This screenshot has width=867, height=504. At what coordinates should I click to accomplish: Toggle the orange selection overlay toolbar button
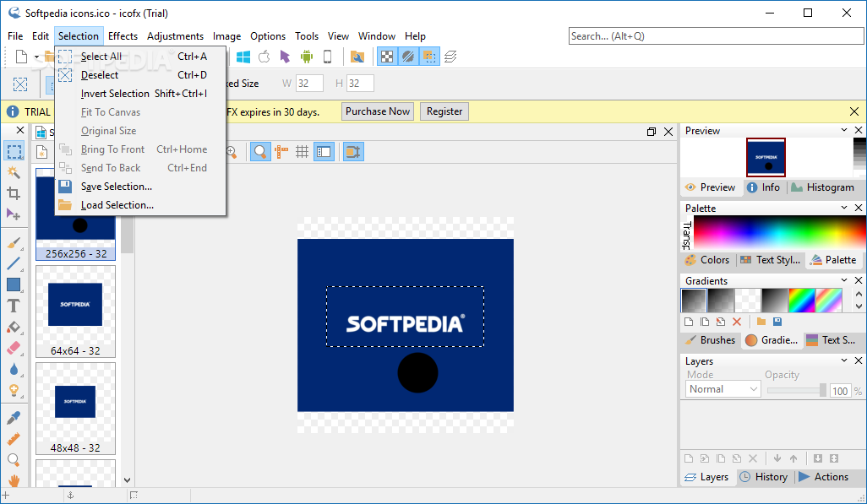point(429,57)
